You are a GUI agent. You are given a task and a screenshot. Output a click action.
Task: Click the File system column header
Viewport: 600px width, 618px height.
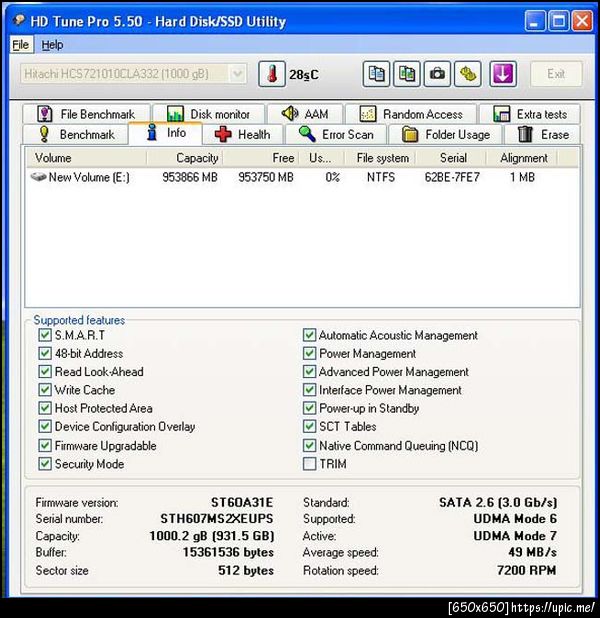coord(380,158)
